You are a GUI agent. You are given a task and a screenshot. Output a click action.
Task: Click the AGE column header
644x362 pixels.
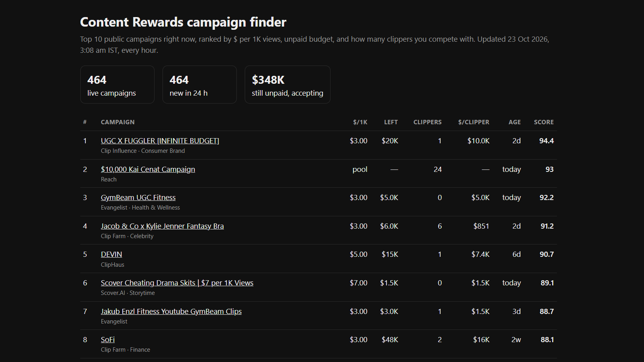coord(514,122)
